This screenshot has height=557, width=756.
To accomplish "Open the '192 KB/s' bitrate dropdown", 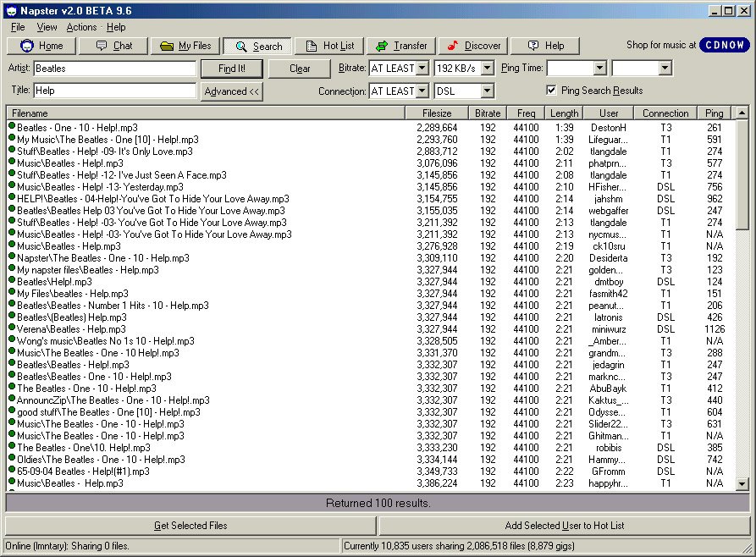I will coord(488,68).
